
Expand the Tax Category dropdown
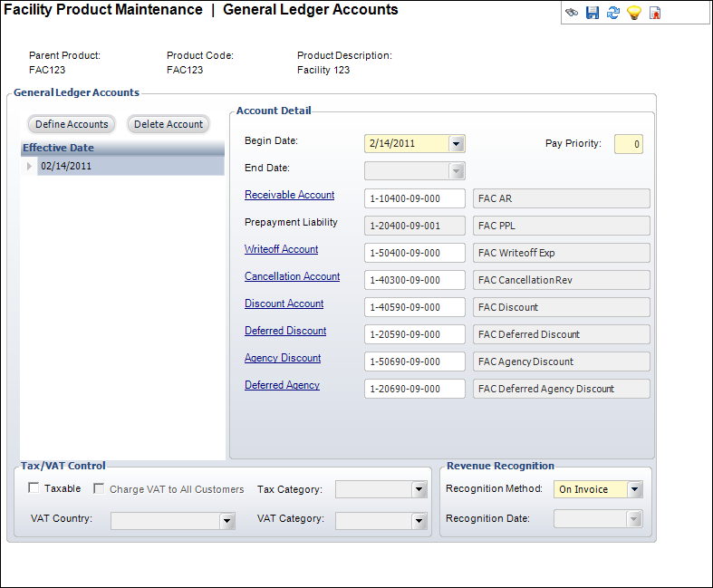(418, 490)
